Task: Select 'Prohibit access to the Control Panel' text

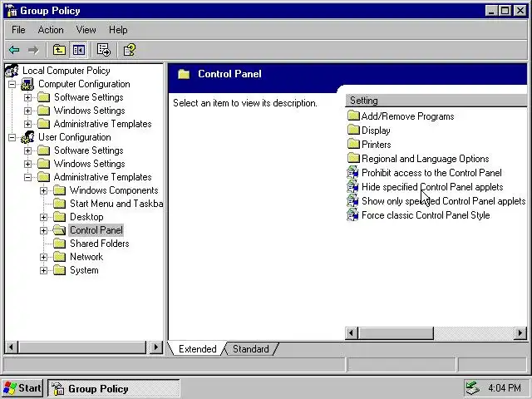Action: 431,173
